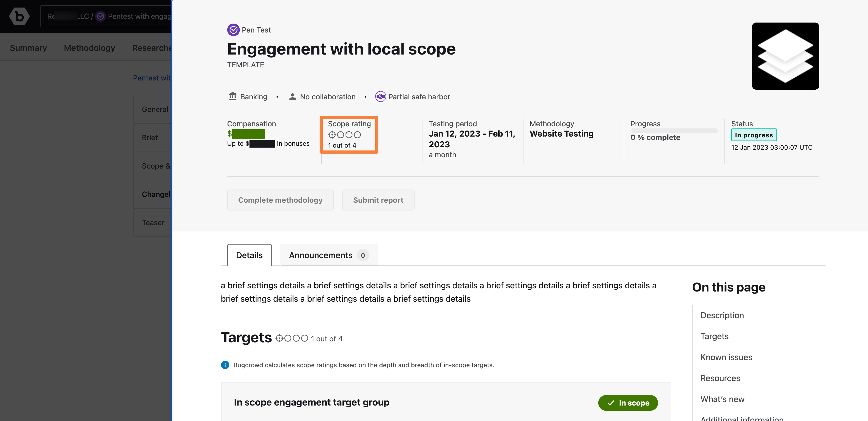The image size is (868, 421).
Task: Click the No collaboration person icon
Action: point(293,96)
